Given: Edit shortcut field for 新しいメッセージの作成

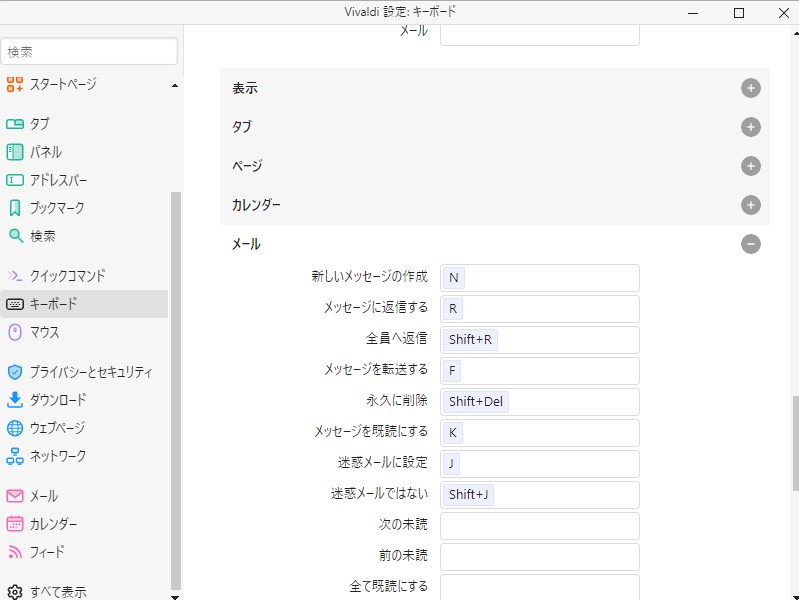Looking at the screenshot, I should 540,278.
